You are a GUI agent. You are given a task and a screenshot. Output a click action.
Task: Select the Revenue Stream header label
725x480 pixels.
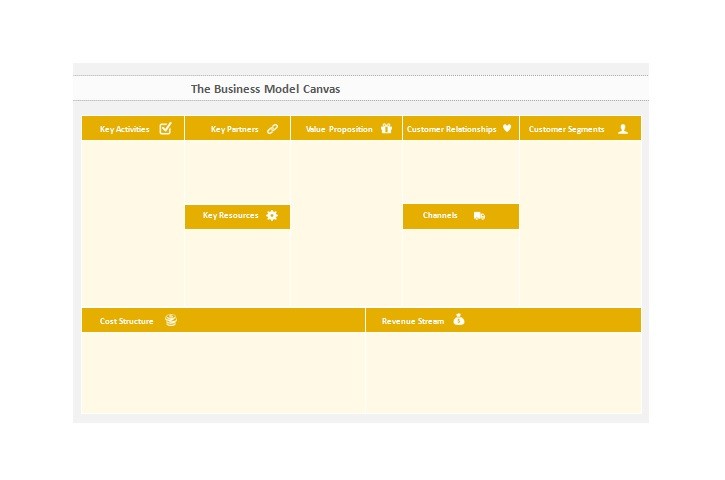point(412,321)
